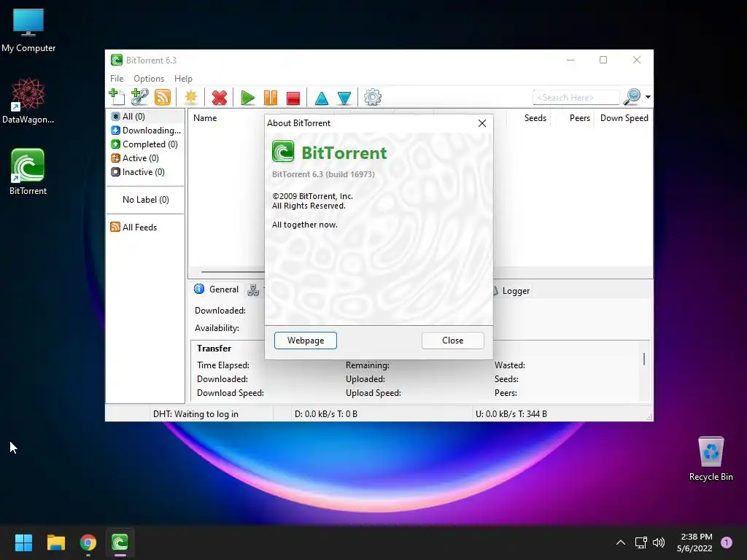Click the red X Remove torrent icon
Viewport: 747px width, 560px height.
tap(219, 98)
